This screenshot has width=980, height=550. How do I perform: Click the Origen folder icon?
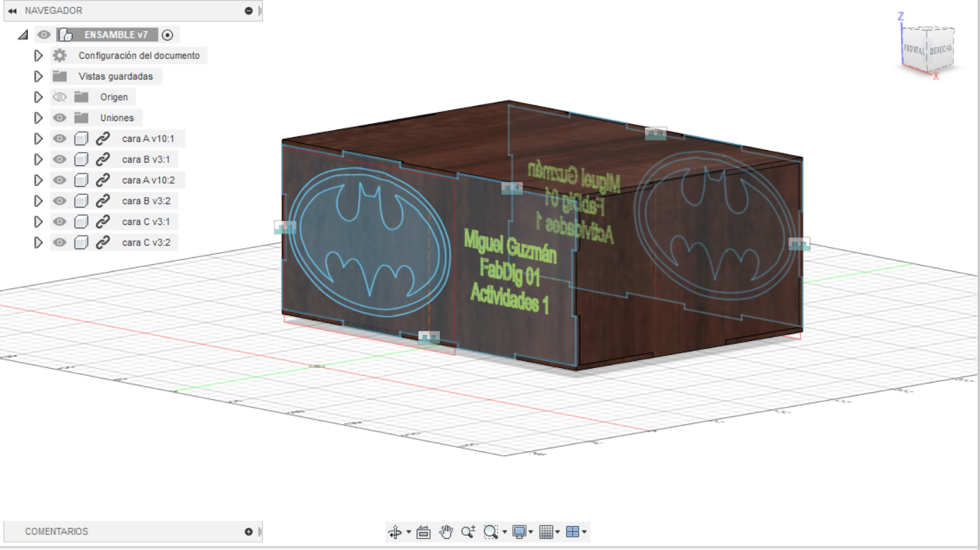point(82,97)
